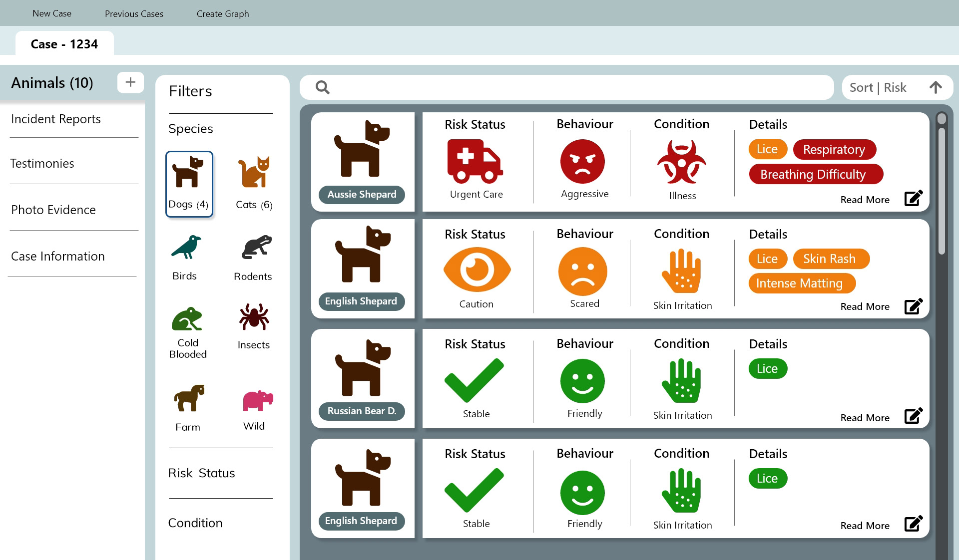959x560 pixels.
Task: Click the Urgent Care ambulance icon
Action: 475,161
